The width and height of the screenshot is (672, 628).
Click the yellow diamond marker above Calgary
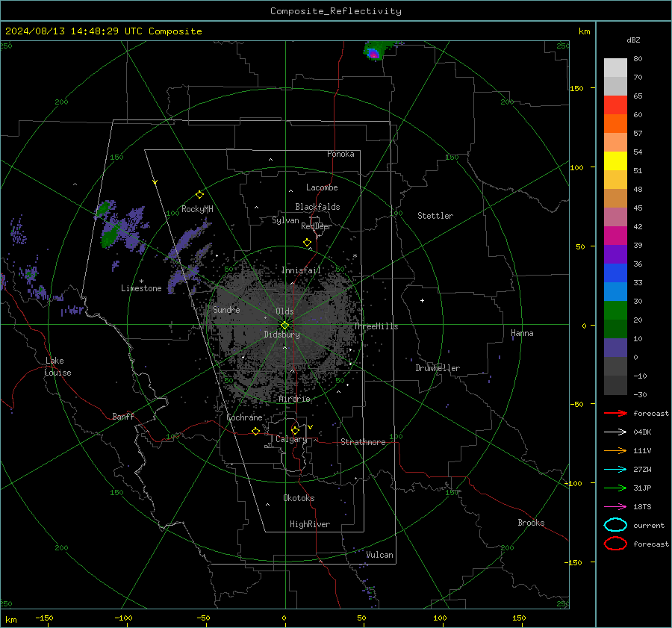click(295, 430)
